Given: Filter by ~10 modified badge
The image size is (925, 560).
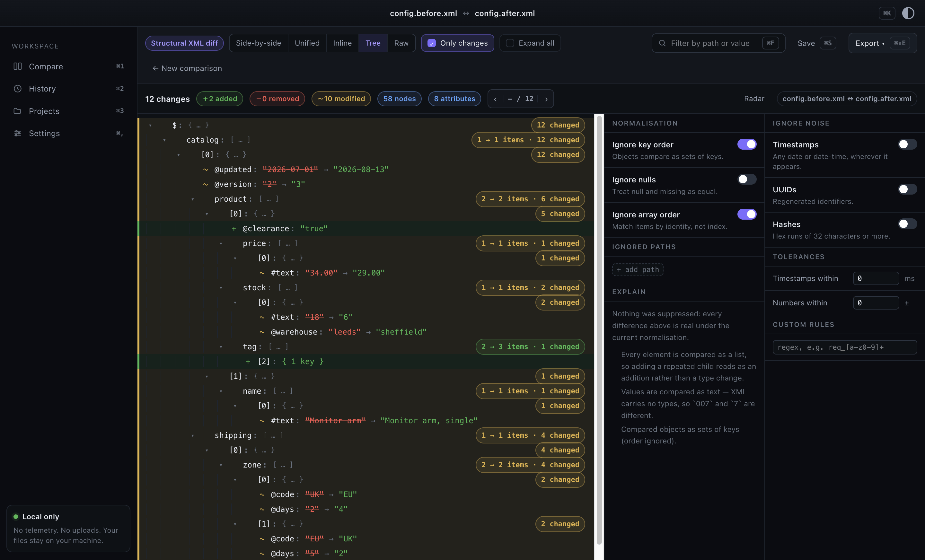Looking at the screenshot, I should (341, 99).
